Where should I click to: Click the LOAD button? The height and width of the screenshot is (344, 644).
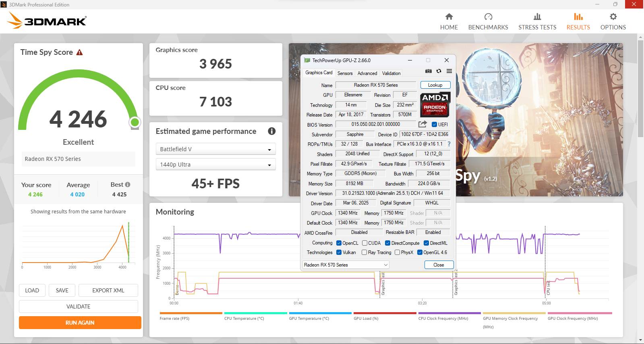(32, 290)
